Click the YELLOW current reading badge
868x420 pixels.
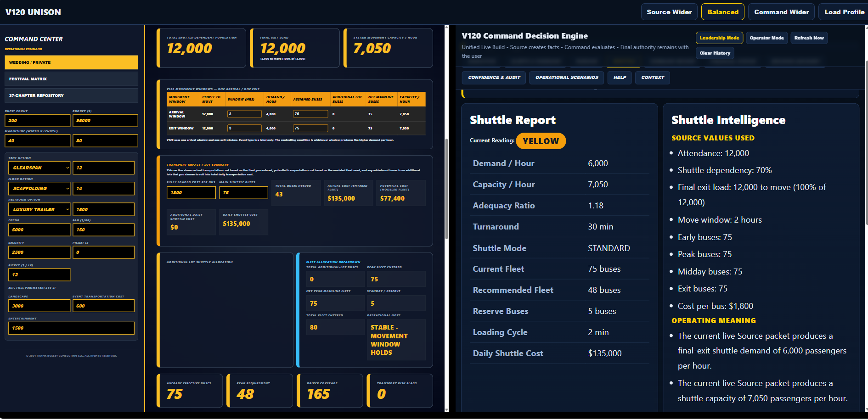pyautogui.click(x=541, y=141)
